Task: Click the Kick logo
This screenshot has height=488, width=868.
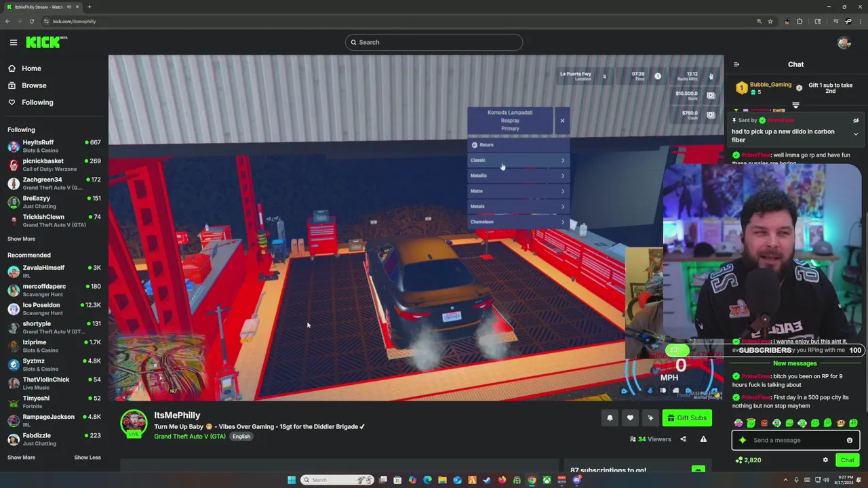Action: tap(46, 42)
